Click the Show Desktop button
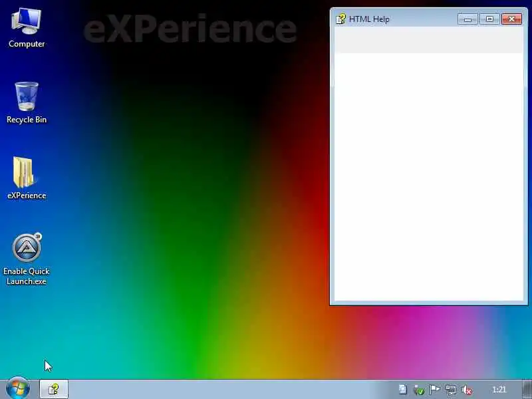The width and height of the screenshot is (532, 399). (x=527, y=389)
